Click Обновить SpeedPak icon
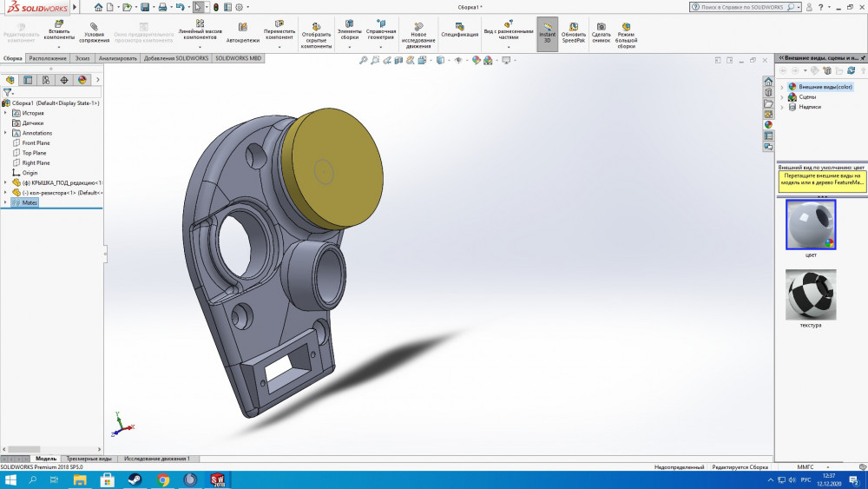Viewport: 868px width, 489px height. coord(574,32)
